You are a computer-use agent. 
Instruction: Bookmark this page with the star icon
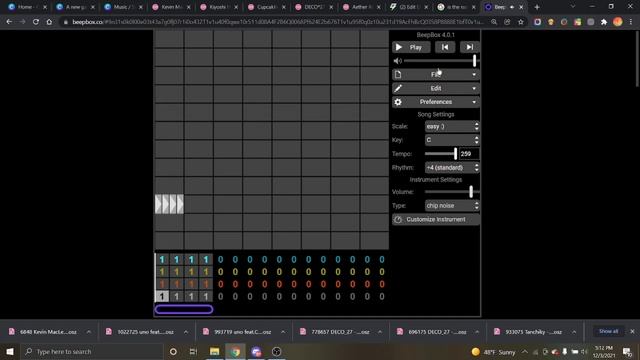click(521, 22)
